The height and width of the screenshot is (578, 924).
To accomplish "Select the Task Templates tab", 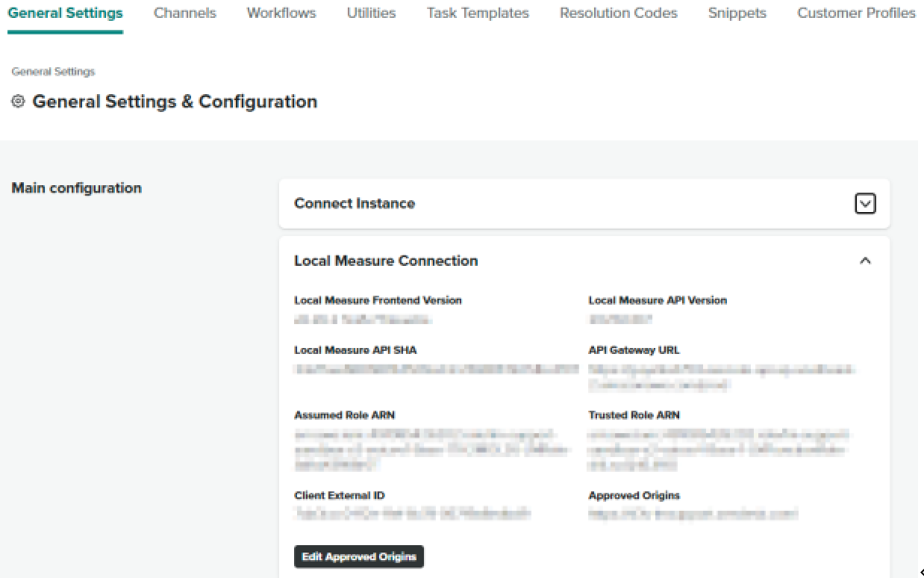I will (x=478, y=13).
